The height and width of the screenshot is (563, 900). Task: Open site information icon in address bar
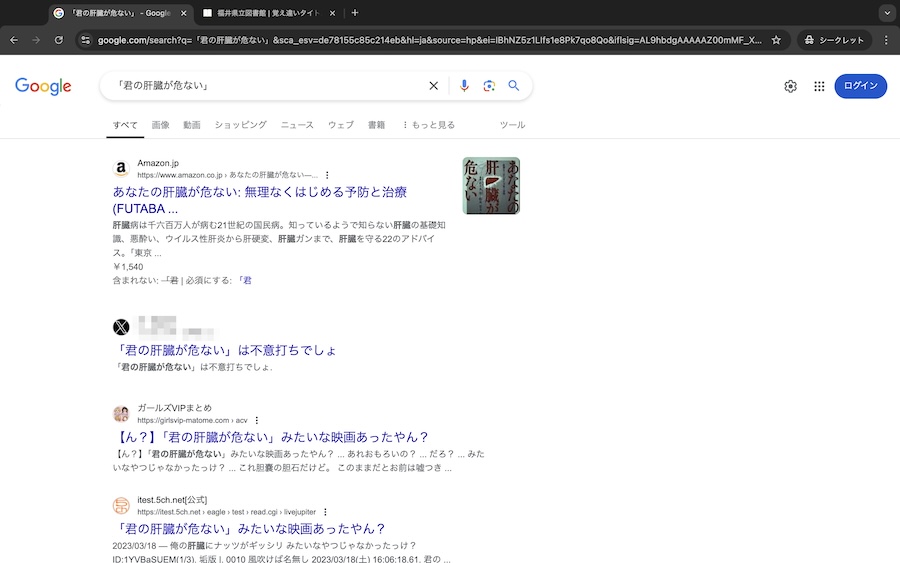click(x=86, y=40)
